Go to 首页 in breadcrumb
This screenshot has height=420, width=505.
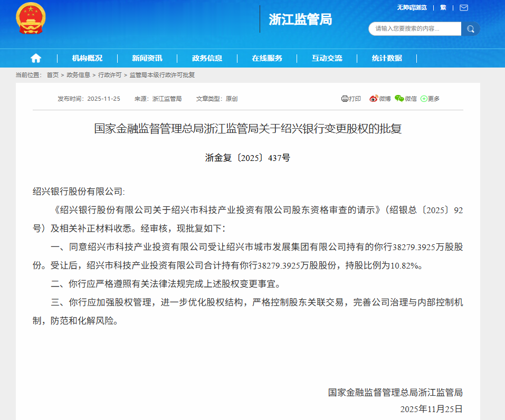(x=53, y=75)
